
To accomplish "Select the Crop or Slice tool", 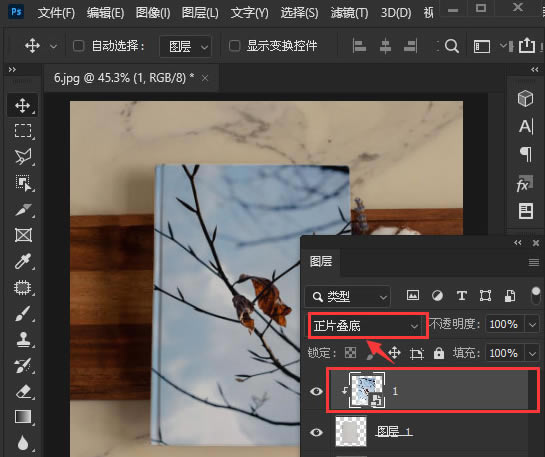I will 23,209.
